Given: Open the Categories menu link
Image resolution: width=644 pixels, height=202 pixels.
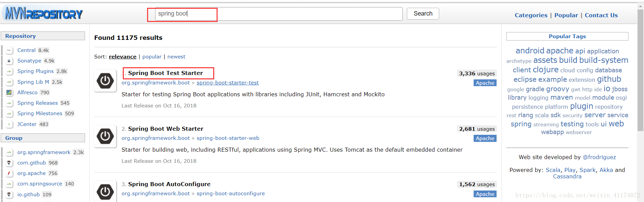Looking at the screenshot, I should [531, 15].
